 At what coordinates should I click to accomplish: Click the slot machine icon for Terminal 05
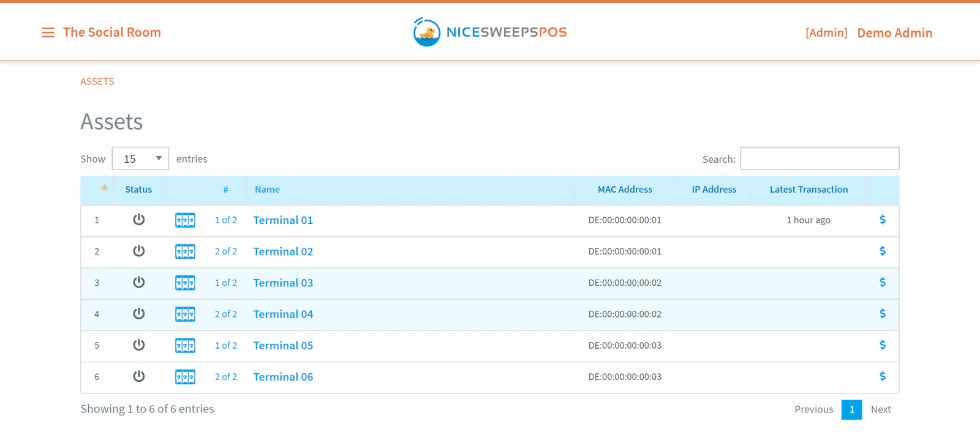point(185,346)
